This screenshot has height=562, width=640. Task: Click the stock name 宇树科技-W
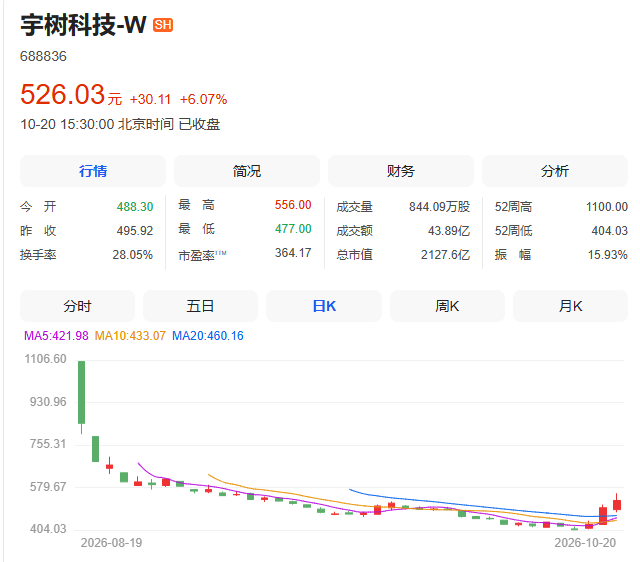point(83,25)
